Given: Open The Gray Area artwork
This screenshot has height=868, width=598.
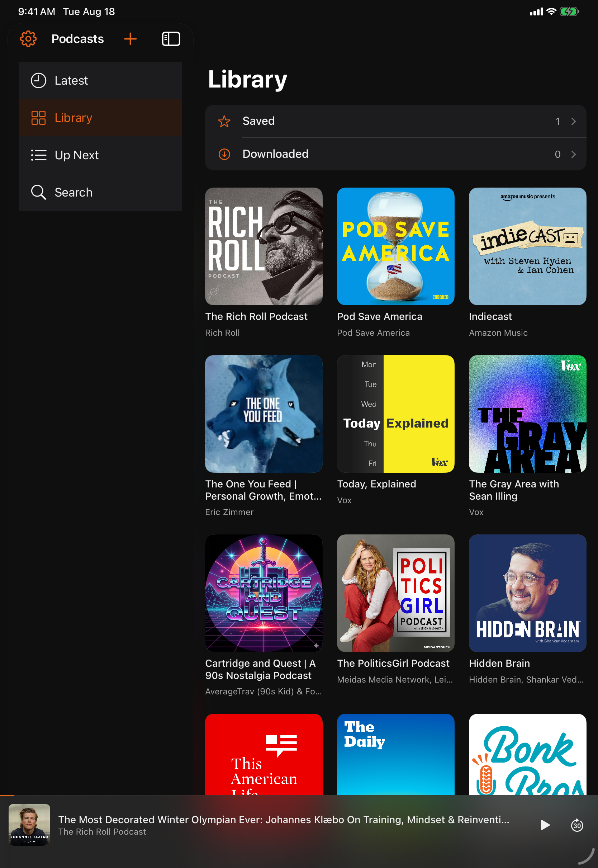Looking at the screenshot, I should click(x=528, y=414).
